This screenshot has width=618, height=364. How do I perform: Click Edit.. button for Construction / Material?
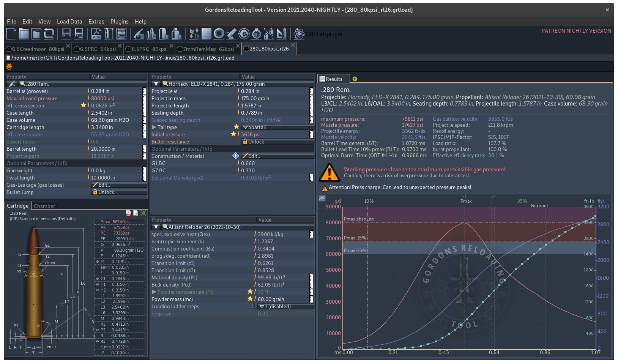pos(277,156)
